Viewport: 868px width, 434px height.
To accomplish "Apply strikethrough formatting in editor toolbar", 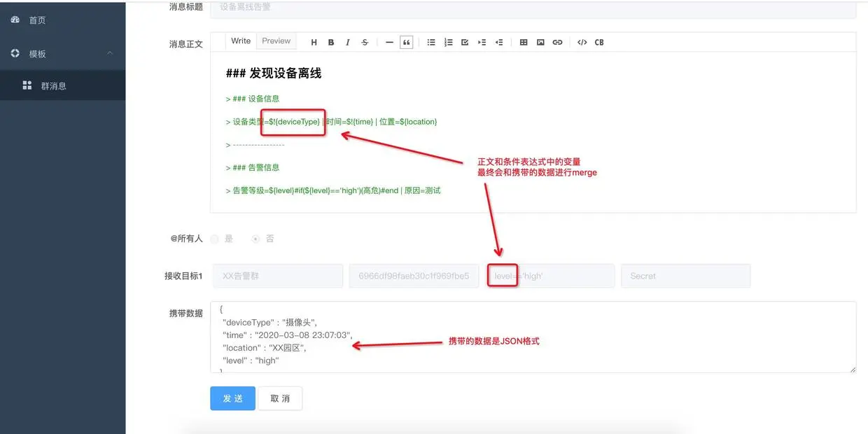I will (x=365, y=42).
